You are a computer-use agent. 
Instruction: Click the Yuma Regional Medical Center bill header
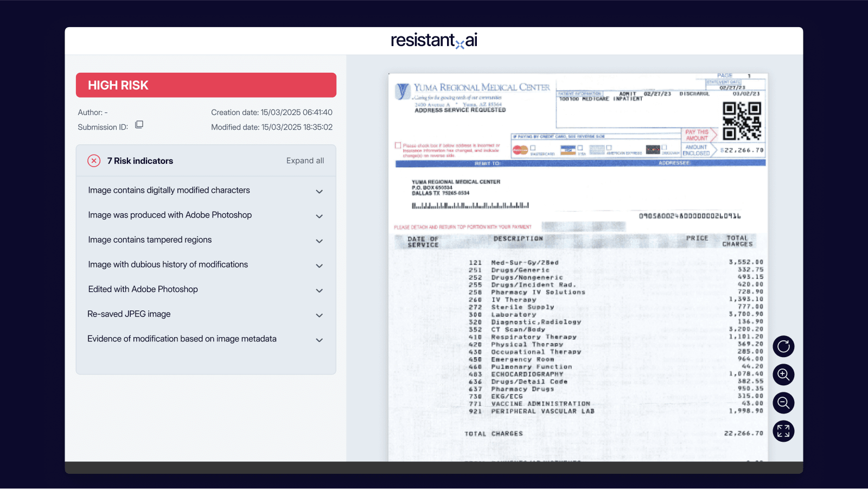pyautogui.click(x=482, y=87)
